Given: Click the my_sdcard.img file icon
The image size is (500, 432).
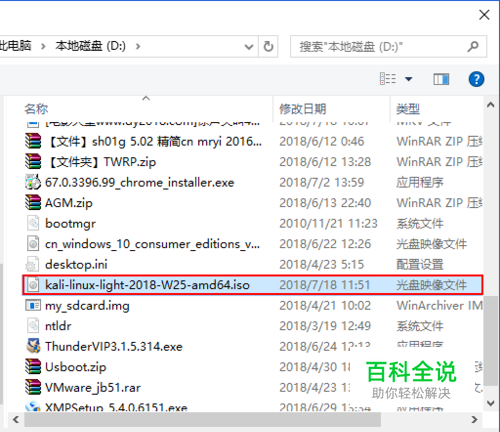Looking at the screenshot, I should pyautogui.click(x=33, y=305).
